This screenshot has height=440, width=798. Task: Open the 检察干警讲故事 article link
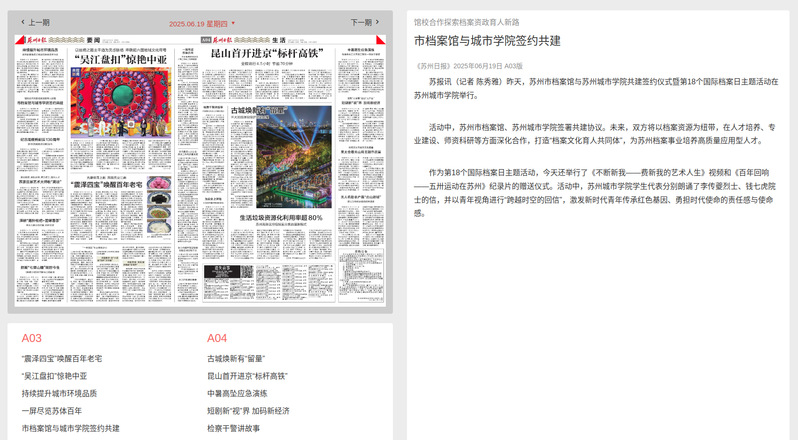pos(235,428)
